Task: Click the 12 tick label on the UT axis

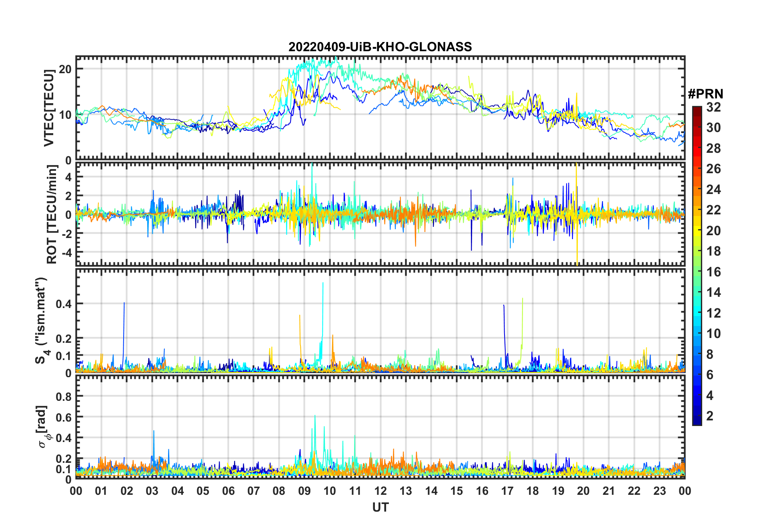Action: pyautogui.click(x=380, y=491)
